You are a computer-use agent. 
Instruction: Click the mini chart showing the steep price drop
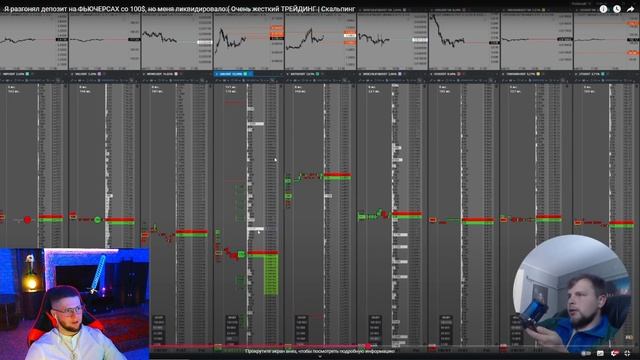click(x=464, y=41)
